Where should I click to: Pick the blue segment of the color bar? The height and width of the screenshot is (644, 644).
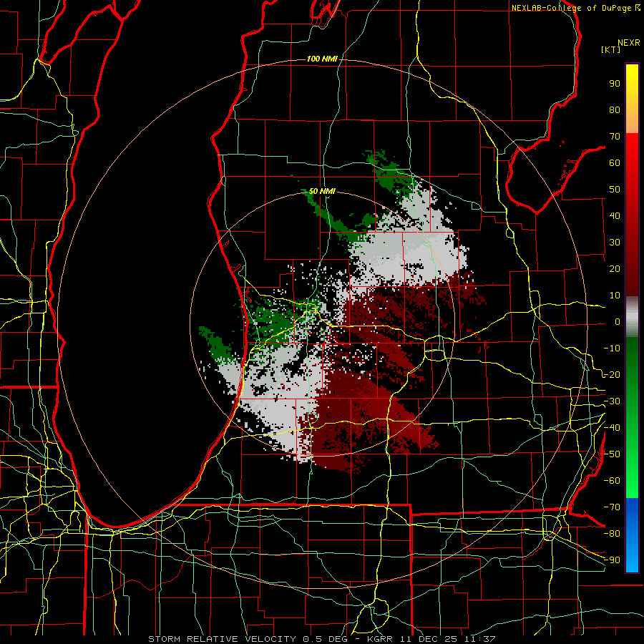coord(632,535)
